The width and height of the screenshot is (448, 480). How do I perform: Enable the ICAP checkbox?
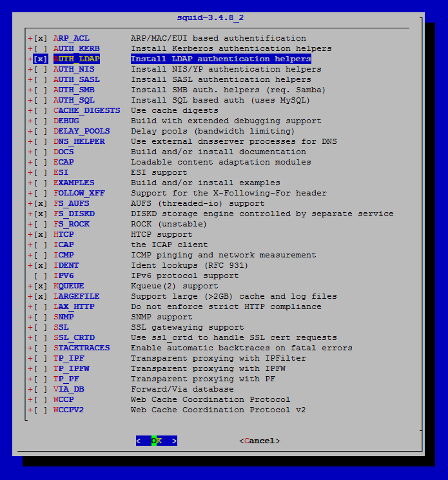(x=41, y=245)
